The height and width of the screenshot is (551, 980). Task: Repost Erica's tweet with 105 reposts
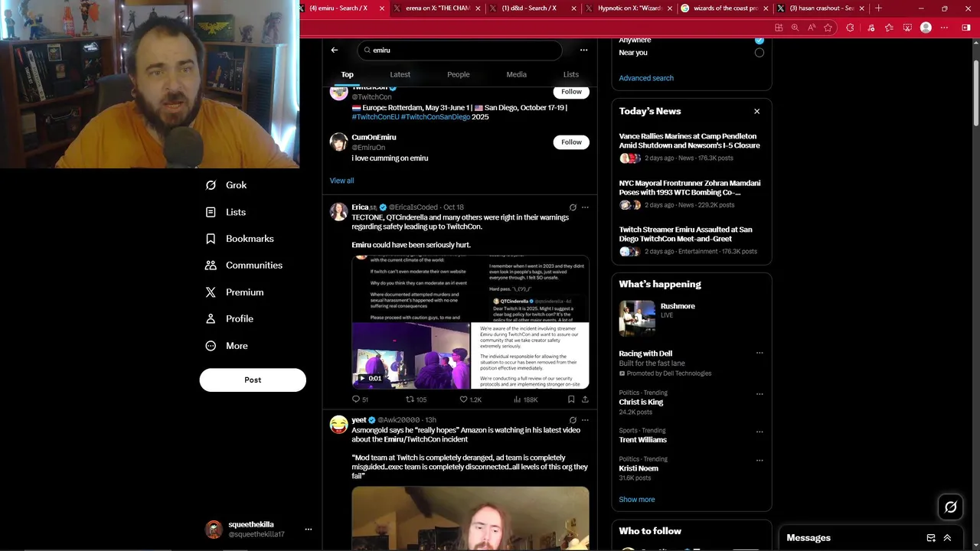(x=410, y=399)
